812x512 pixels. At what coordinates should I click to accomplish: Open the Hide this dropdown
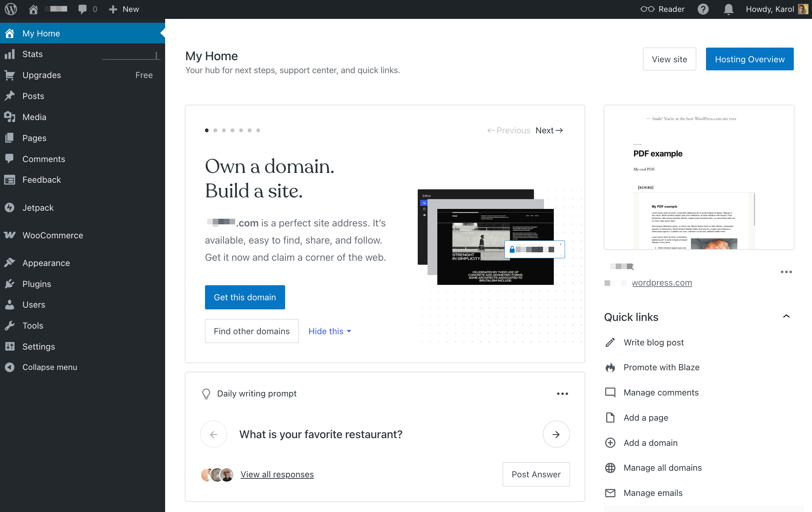click(x=330, y=331)
